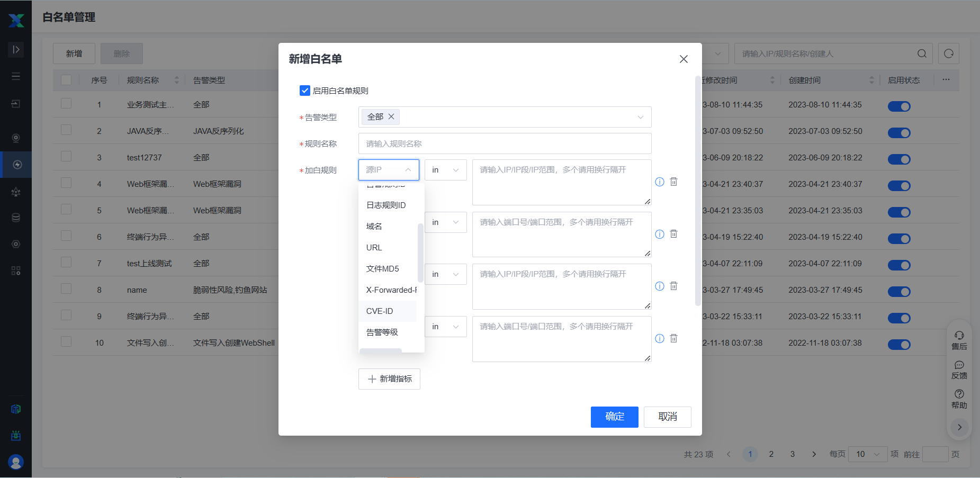The height and width of the screenshot is (478, 980).
Task: Click the 确定 confirm button
Action: [614, 417]
